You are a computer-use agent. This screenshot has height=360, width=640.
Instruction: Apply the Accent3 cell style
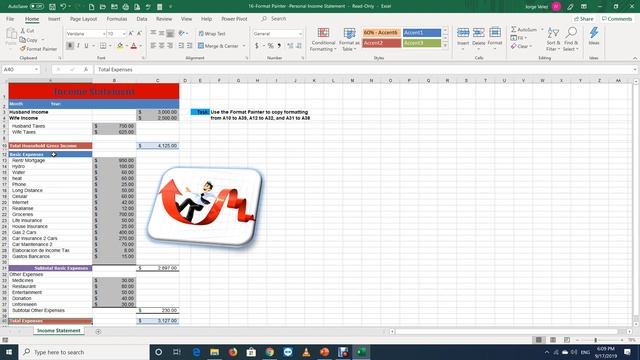pyautogui.click(x=422, y=43)
